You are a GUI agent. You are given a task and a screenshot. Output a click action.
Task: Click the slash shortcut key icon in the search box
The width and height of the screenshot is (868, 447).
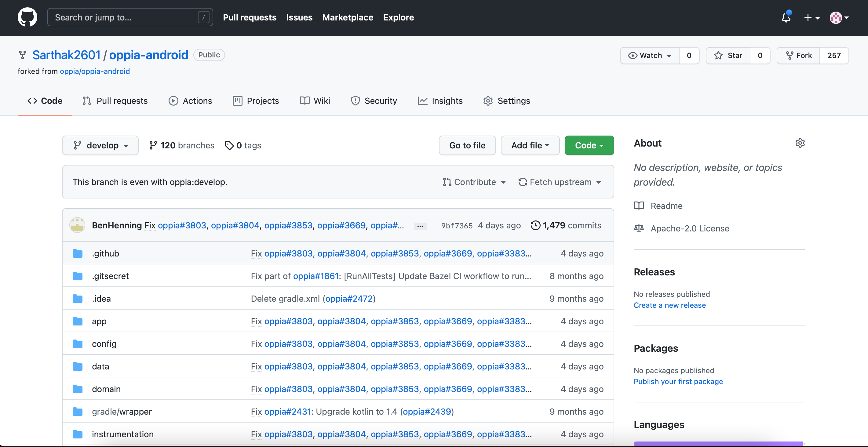click(x=203, y=17)
